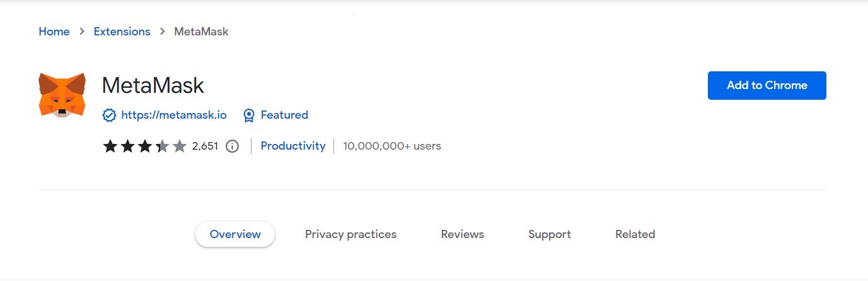
Task: Visit the https://metamask.io website link
Action: click(173, 115)
